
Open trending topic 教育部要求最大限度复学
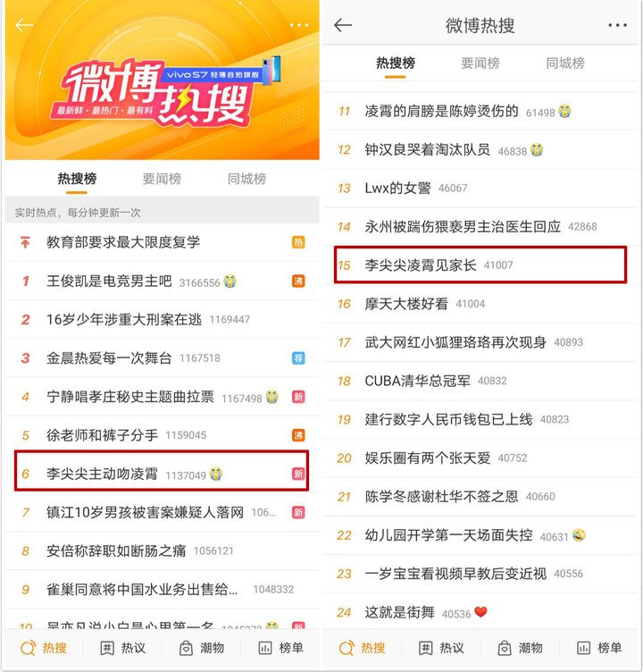click(x=163, y=242)
